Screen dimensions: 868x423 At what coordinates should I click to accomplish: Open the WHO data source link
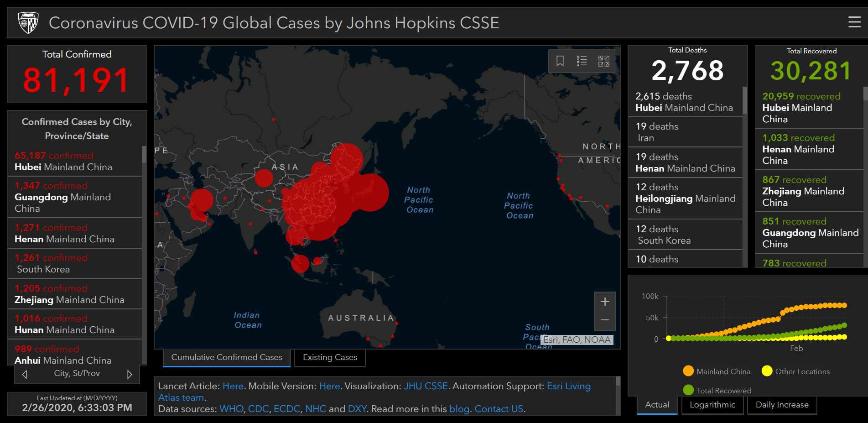click(x=231, y=409)
